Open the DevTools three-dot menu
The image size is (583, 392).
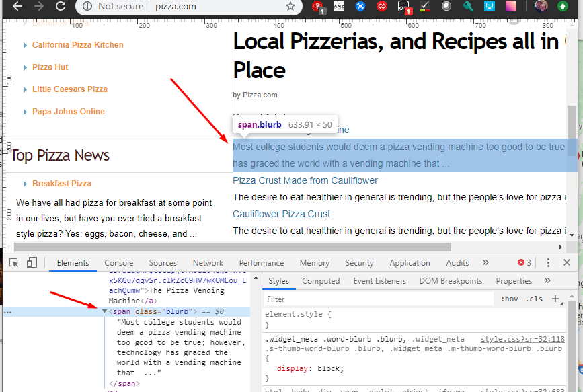click(x=548, y=263)
